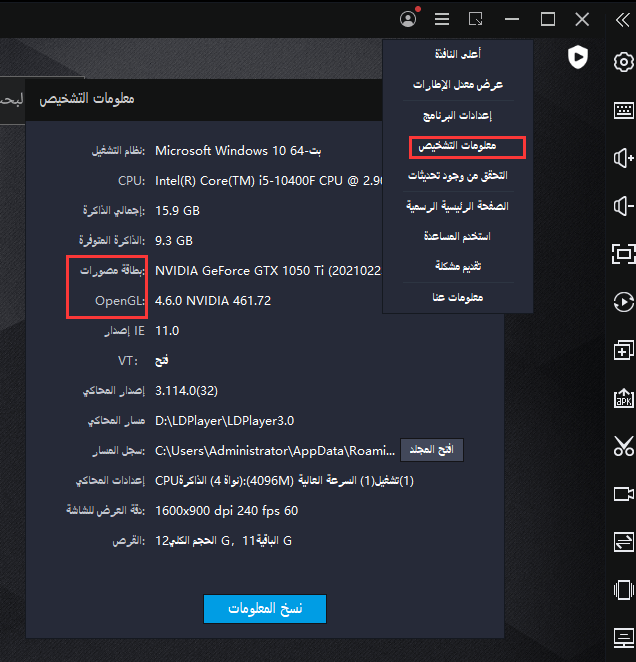
Task: Open keyboard mapping tool
Action: 624,111
